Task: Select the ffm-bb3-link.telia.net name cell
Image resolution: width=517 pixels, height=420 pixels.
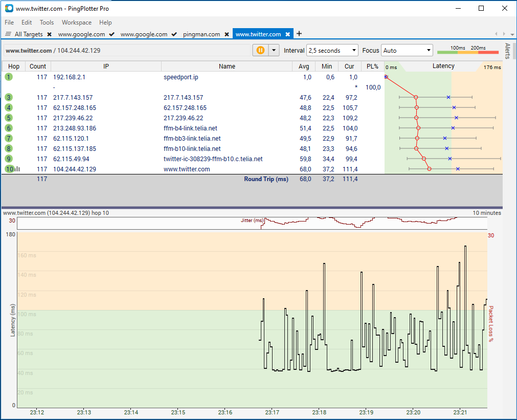Action: (x=192, y=138)
